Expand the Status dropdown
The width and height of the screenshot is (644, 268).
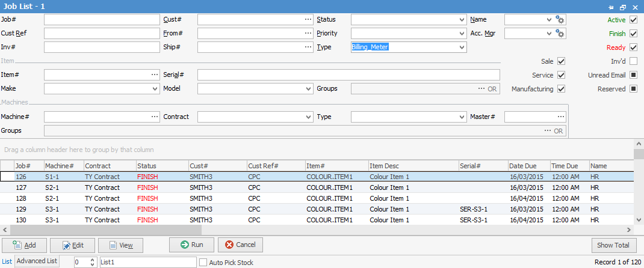click(462, 20)
